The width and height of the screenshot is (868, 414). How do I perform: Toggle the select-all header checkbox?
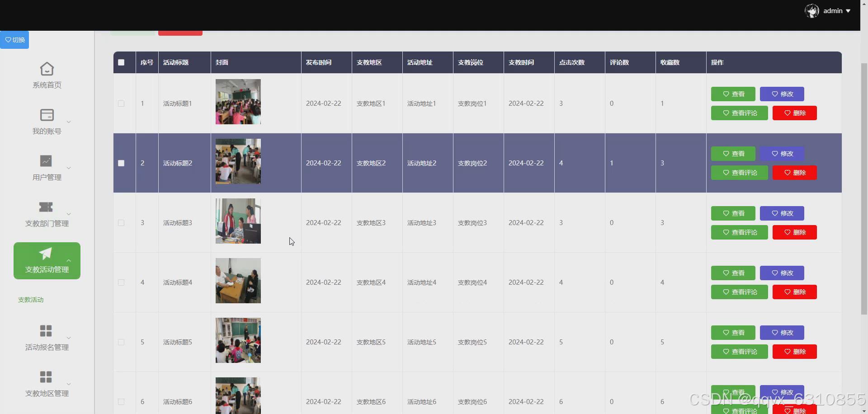(121, 62)
